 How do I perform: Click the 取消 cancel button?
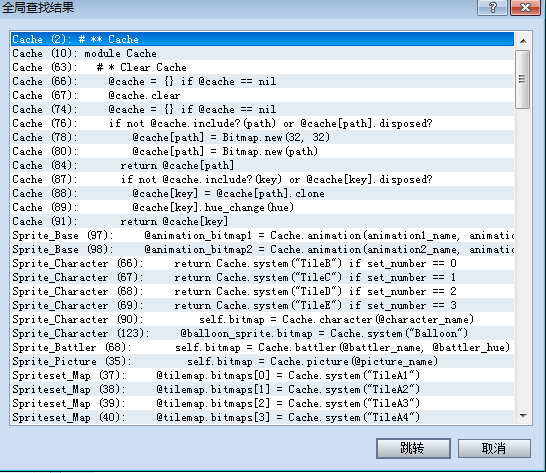[494, 448]
